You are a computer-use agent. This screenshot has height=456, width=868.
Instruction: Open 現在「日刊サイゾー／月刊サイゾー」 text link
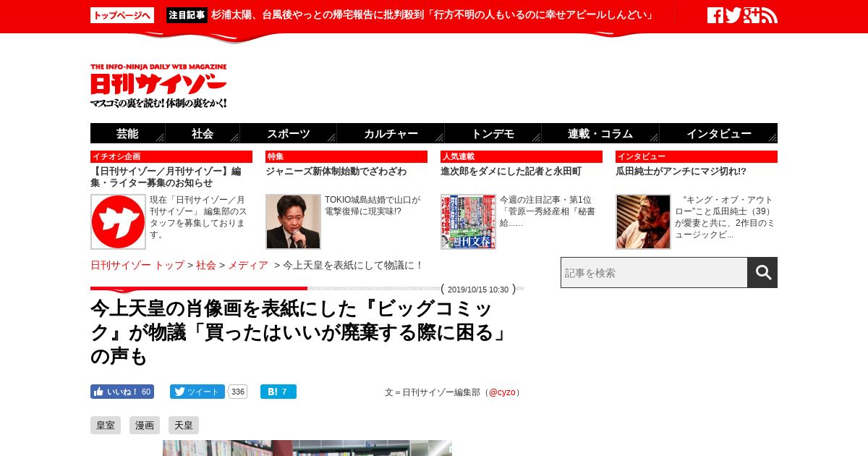pos(197,217)
